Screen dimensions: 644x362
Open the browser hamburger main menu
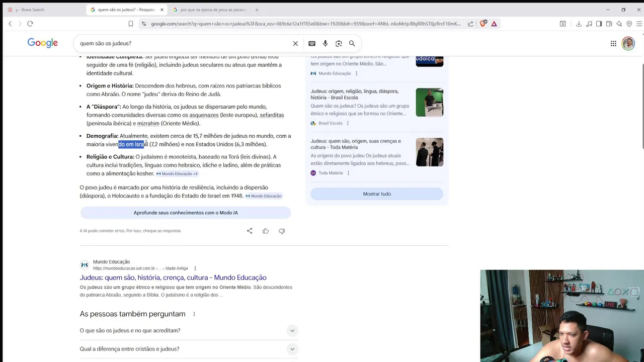point(639,24)
